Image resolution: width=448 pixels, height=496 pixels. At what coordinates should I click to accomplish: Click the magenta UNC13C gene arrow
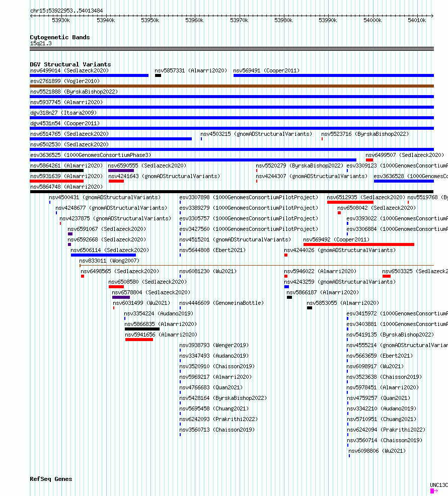434,490
